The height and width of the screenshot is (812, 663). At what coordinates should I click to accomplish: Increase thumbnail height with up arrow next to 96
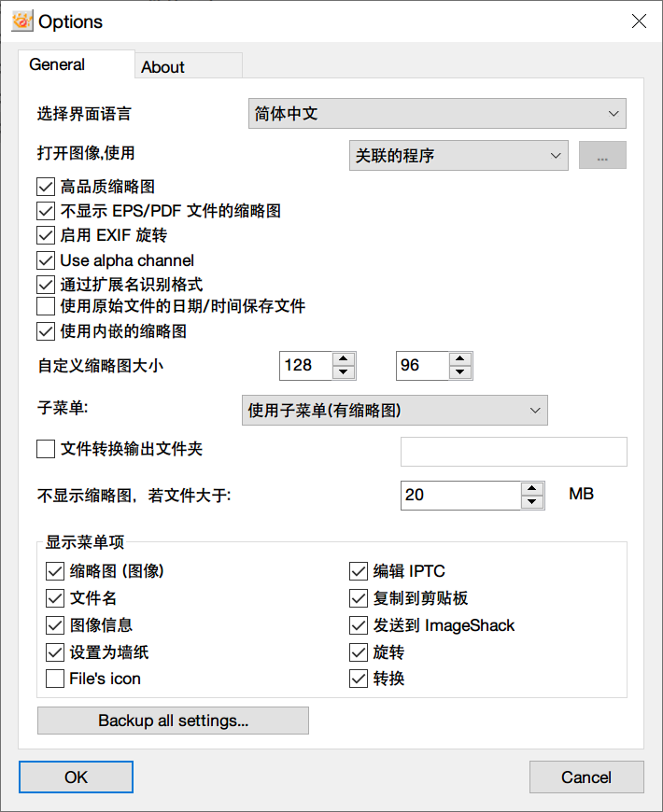click(x=460, y=359)
